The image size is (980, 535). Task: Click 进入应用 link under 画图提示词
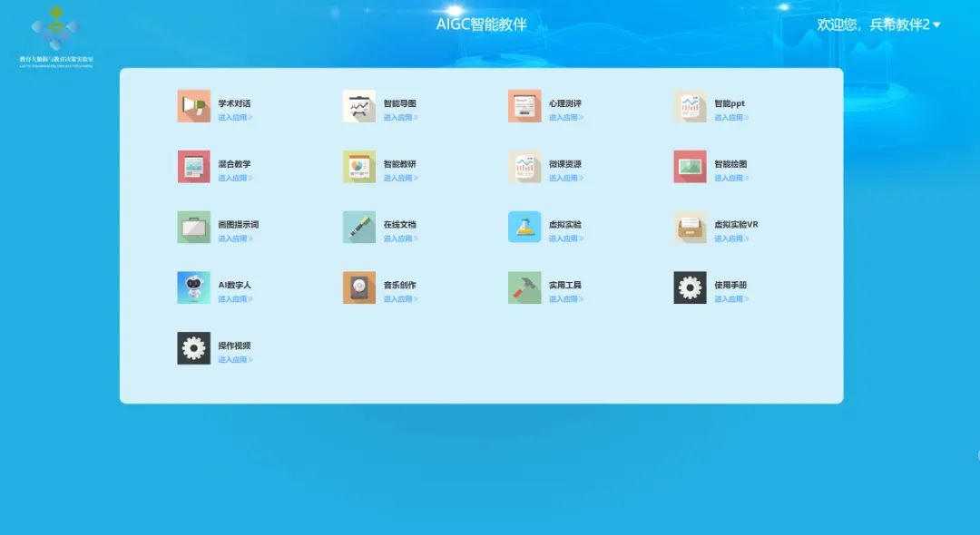235,239
